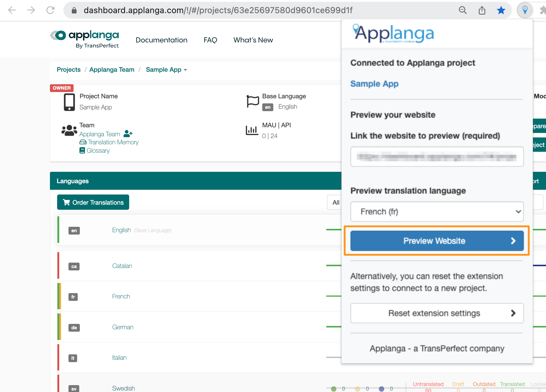Screen dimensions: 546x392
Task: Click the Outdated status label
Action: coord(484,384)
